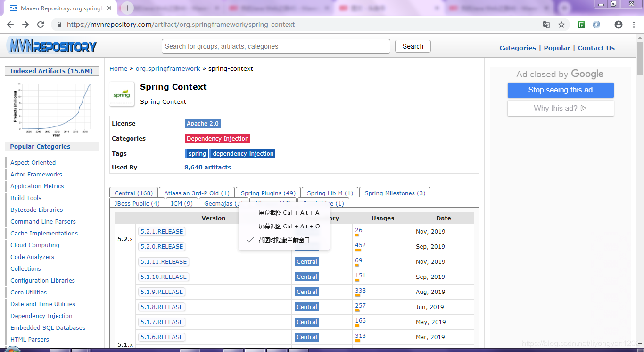The height and width of the screenshot is (352, 644).
Task: Open the Categories header link
Action: pyautogui.click(x=518, y=48)
